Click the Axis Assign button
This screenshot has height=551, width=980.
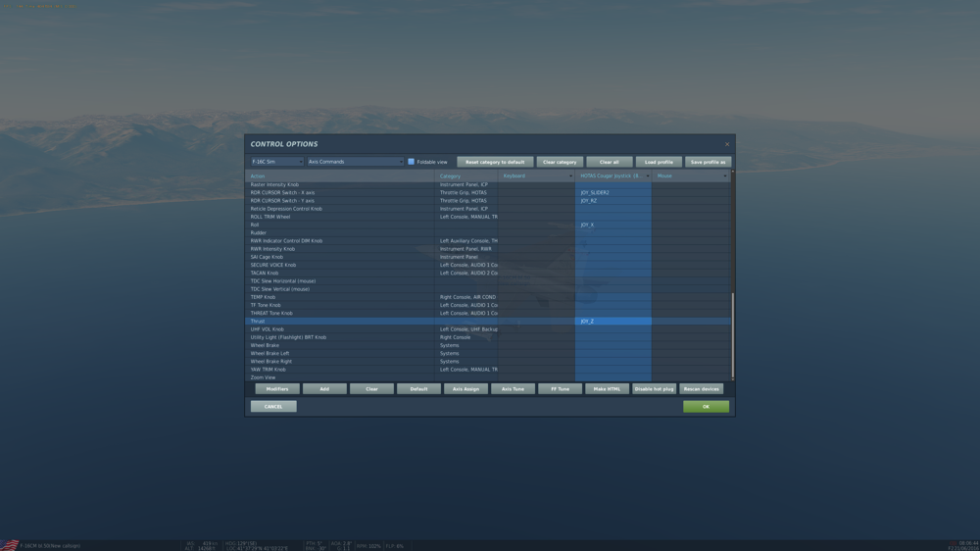pos(465,389)
